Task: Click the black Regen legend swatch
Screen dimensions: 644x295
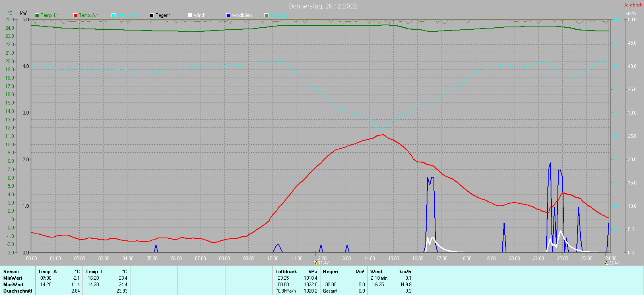Action: click(152, 15)
